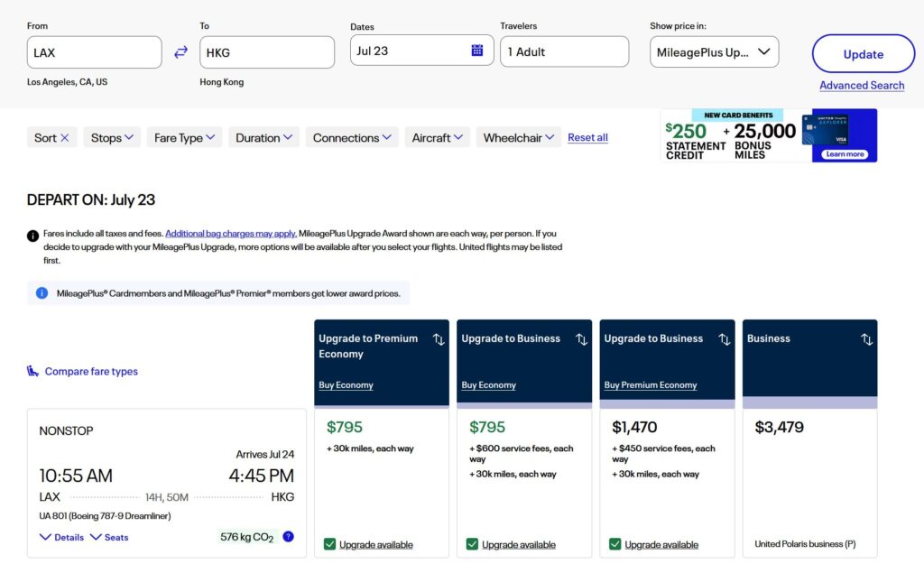Click the seat icon beside Compare fare types

[33, 371]
